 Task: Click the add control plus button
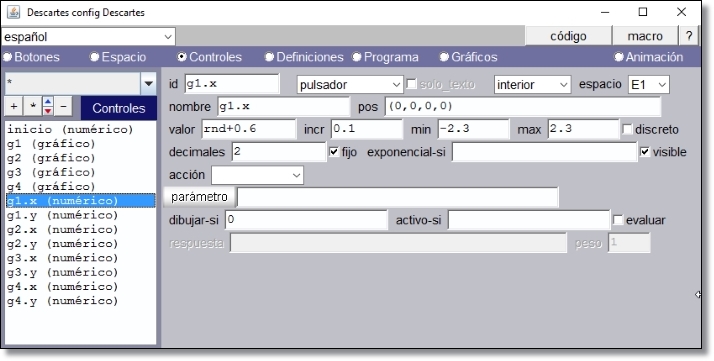[x=14, y=107]
